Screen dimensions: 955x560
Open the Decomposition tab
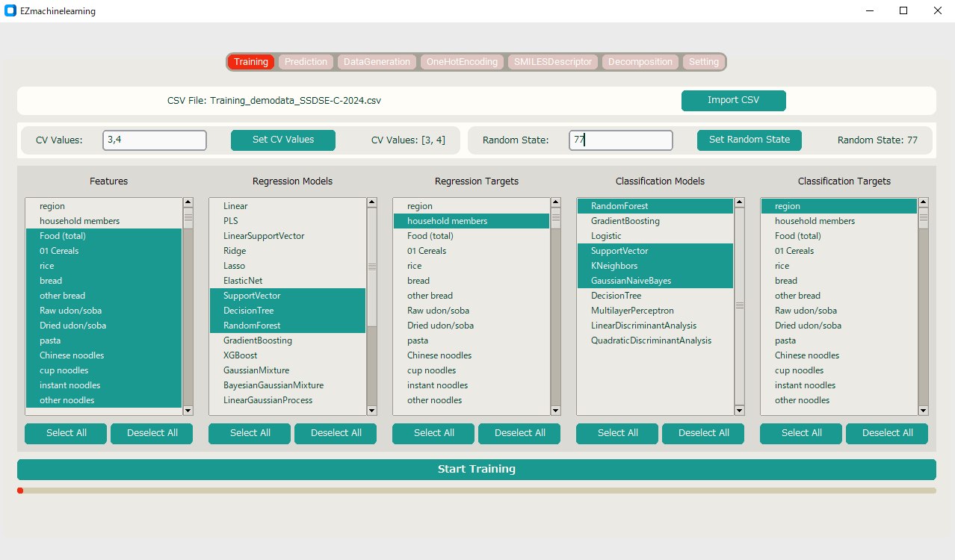(x=640, y=62)
